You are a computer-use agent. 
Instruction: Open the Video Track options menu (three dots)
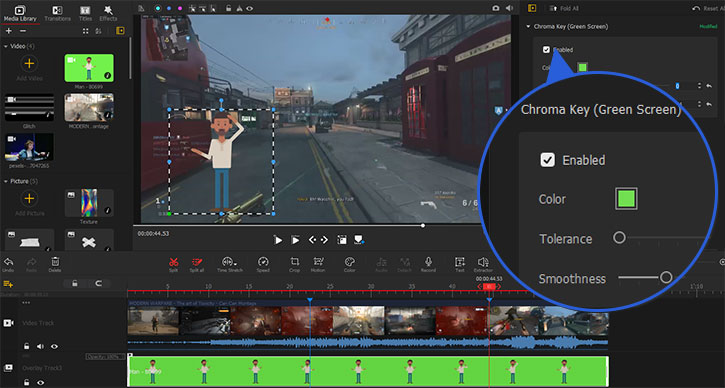tap(26, 303)
